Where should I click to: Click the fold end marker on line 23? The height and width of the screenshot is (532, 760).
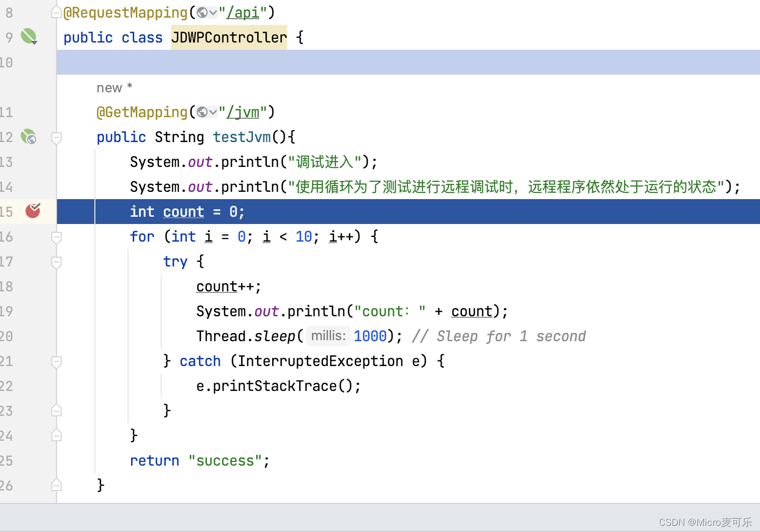click(57, 410)
